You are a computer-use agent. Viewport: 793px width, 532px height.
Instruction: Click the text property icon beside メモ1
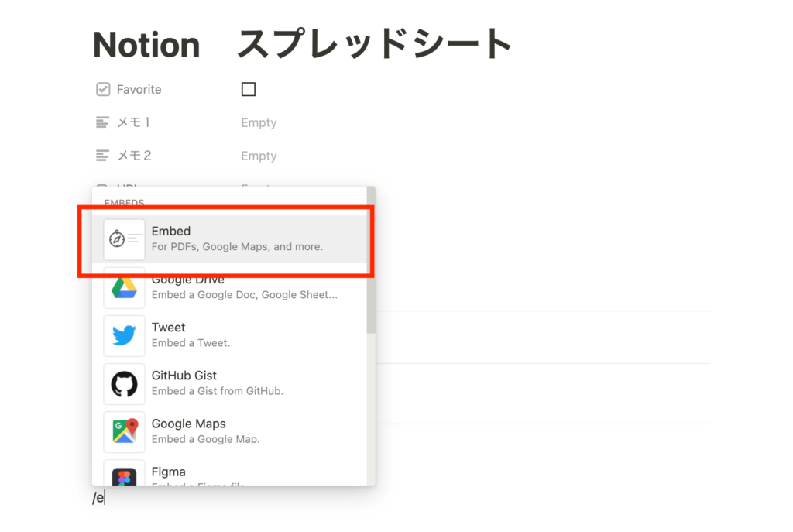click(x=101, y=122)
